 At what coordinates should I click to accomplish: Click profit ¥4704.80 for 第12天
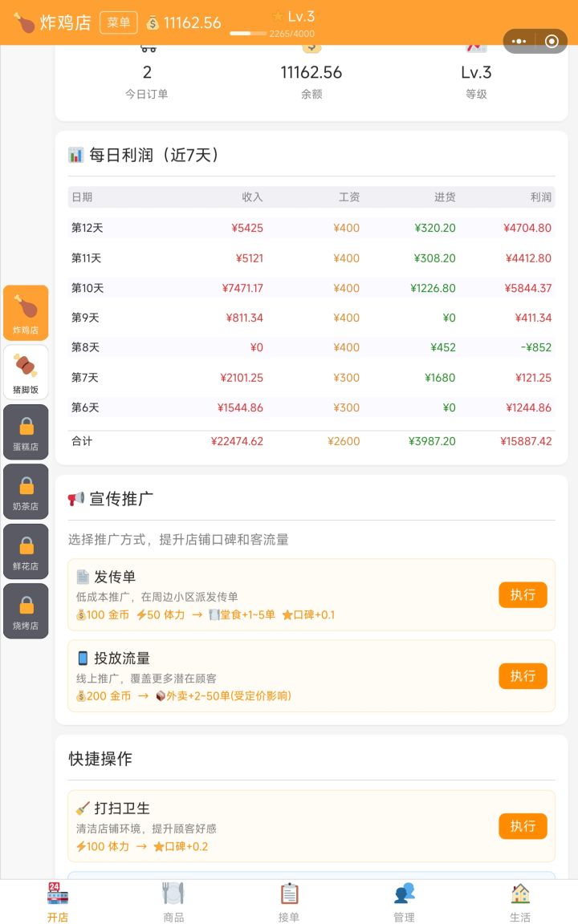527,228
